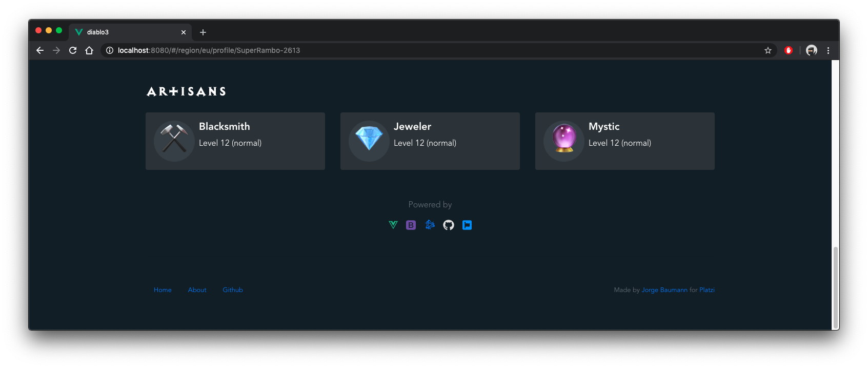Screen dimensions: 868x368
Task: Click Blacksmith's Level 12 (normal) text
Action: pos(230,143)
